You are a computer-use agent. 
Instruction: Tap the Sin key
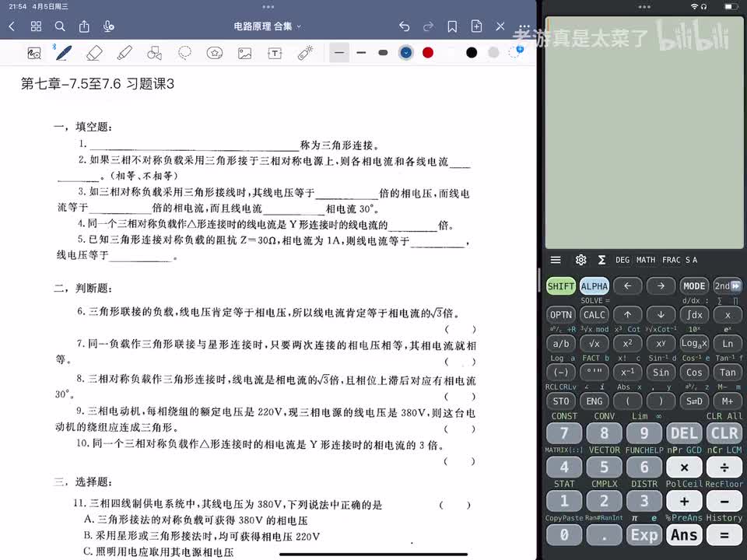[661, 372]
